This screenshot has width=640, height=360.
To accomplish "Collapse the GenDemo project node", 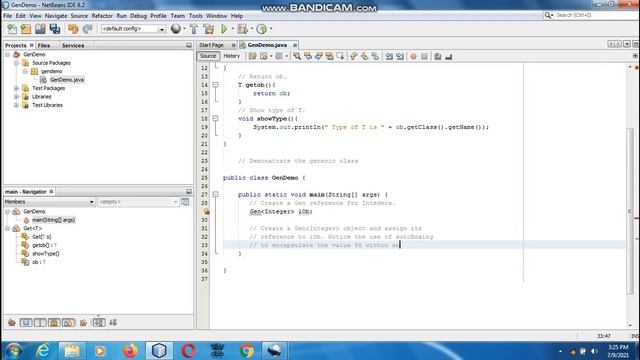I will 7,54.
